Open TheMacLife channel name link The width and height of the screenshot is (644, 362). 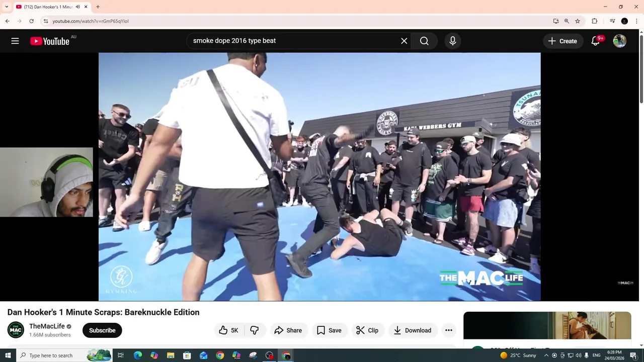47,326
